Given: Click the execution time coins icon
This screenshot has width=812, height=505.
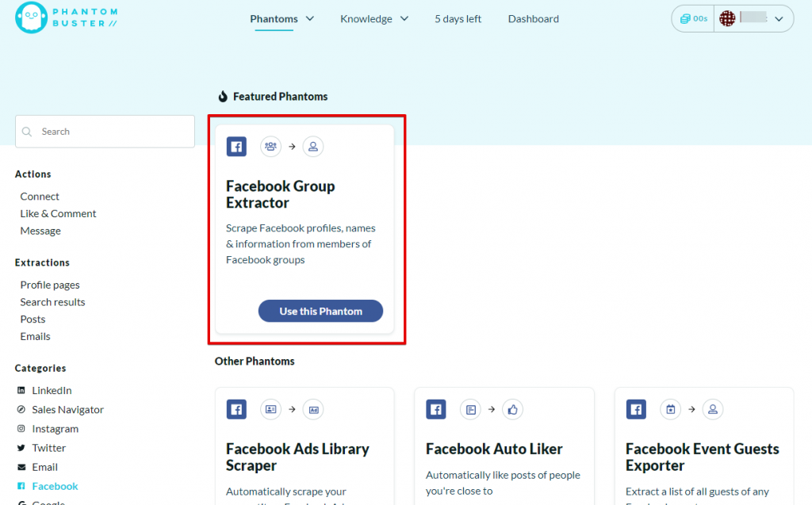Looking at the screenshot, I should (684, 19).
